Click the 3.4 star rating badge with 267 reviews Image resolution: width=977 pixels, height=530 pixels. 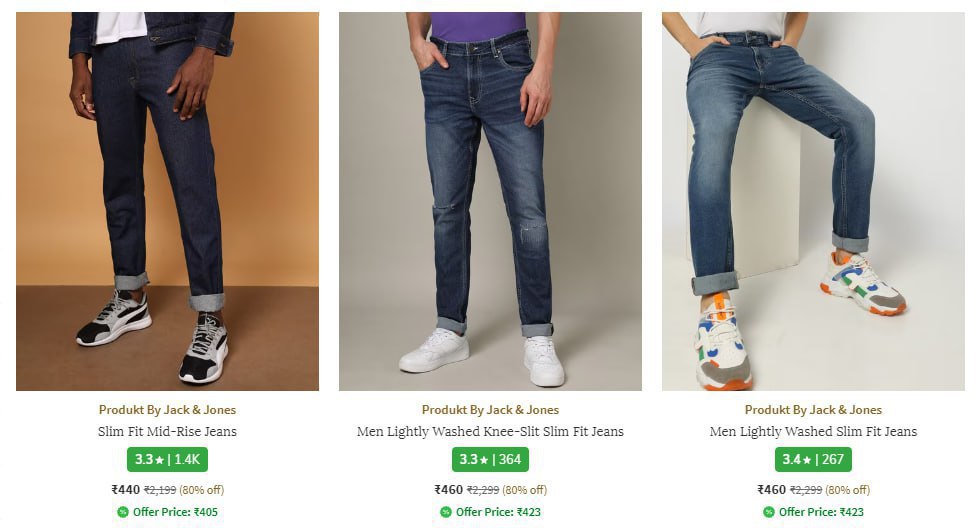[813, 460]
